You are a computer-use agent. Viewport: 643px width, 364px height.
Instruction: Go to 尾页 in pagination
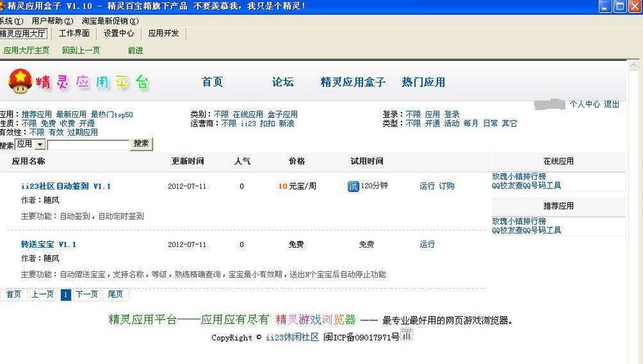point(115,294)
